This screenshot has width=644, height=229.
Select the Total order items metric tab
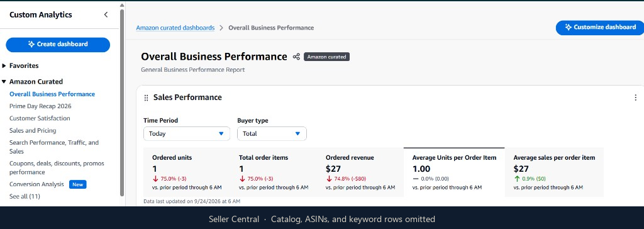click(274, 172)
